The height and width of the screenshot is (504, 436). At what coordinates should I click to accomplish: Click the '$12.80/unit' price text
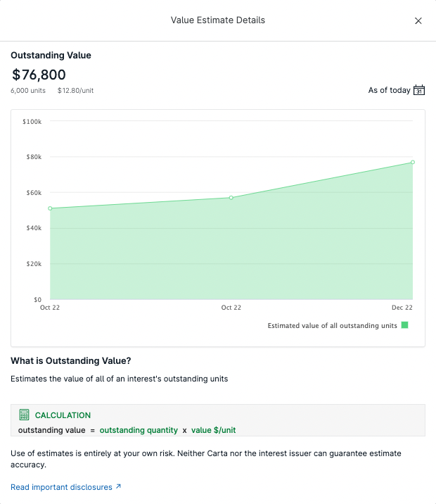pos(76,90)
